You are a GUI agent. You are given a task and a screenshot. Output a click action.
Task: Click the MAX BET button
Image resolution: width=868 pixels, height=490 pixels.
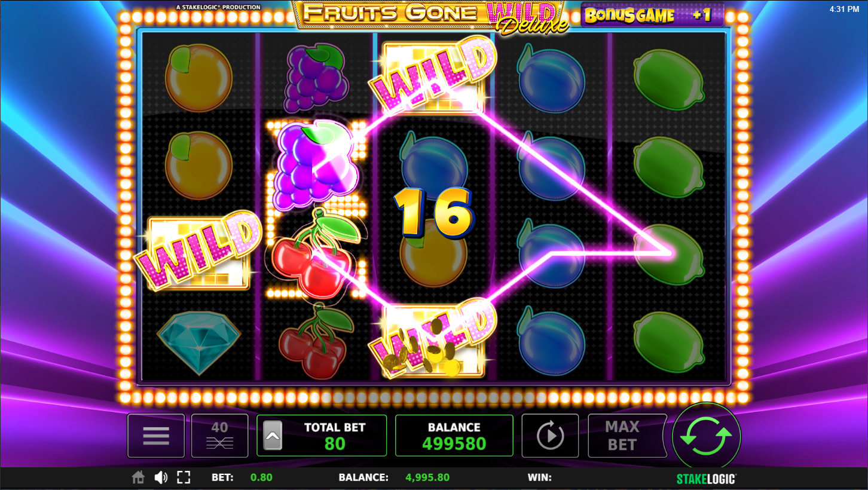pos(622,436)
